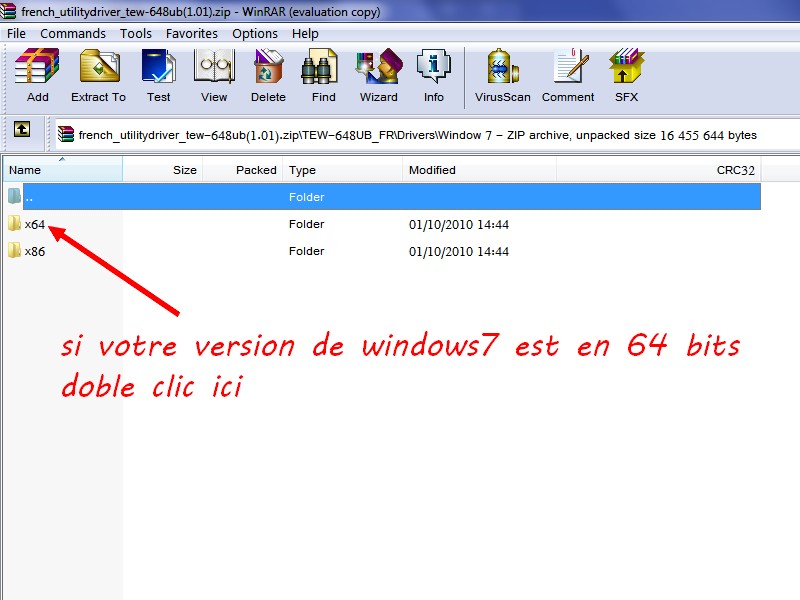Image resolution: width=800 pixels, height=600 pixels.
Task: Select the x64 folder
Action: coord(34,224)
